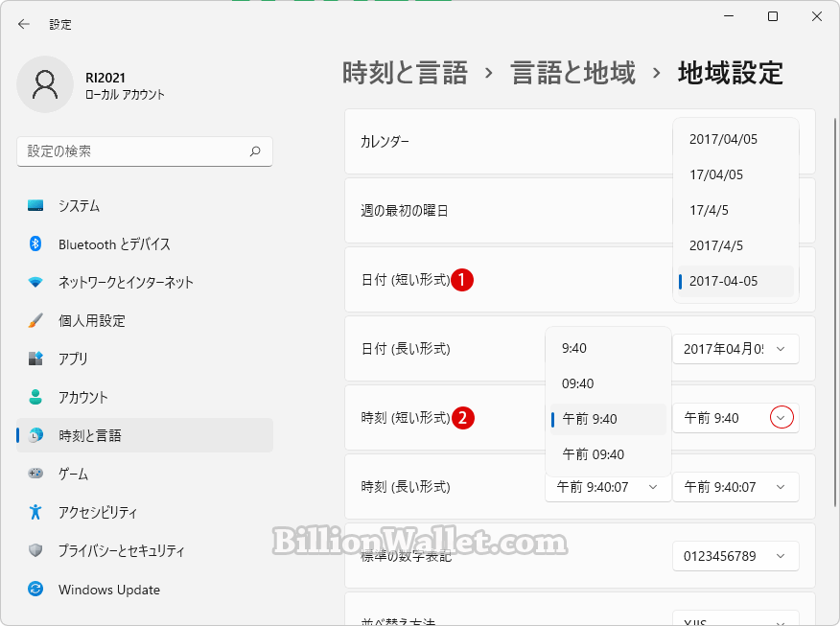Click the 時刻 (短い形式) label

406,418
